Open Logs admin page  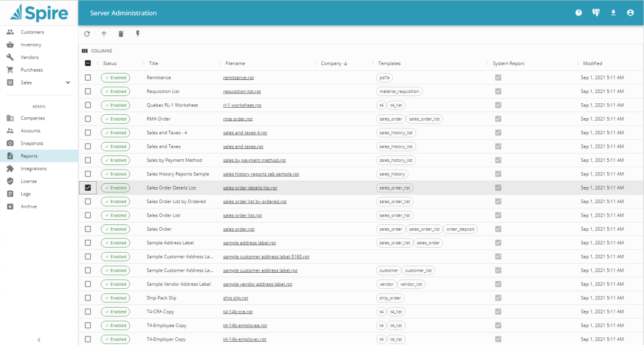click(x=26, y=193)
